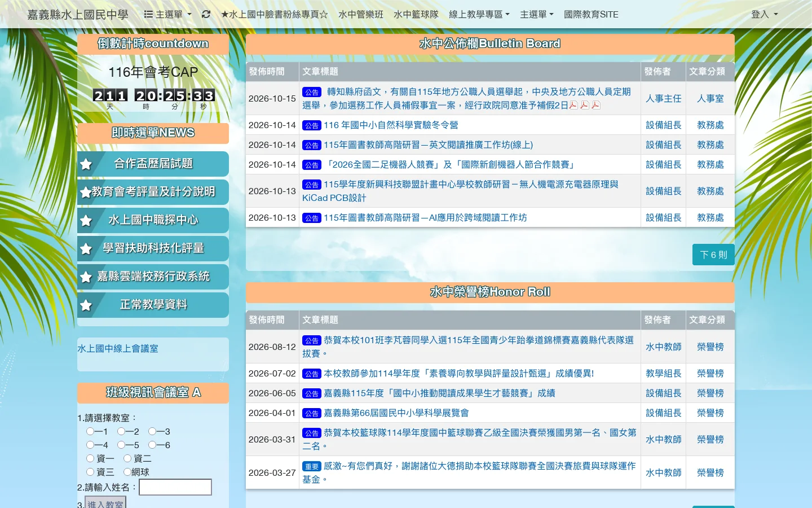Select the 網球 classroom radio button
The height and width of the screenshot is (508, 812).
click(x=127, y=472)
